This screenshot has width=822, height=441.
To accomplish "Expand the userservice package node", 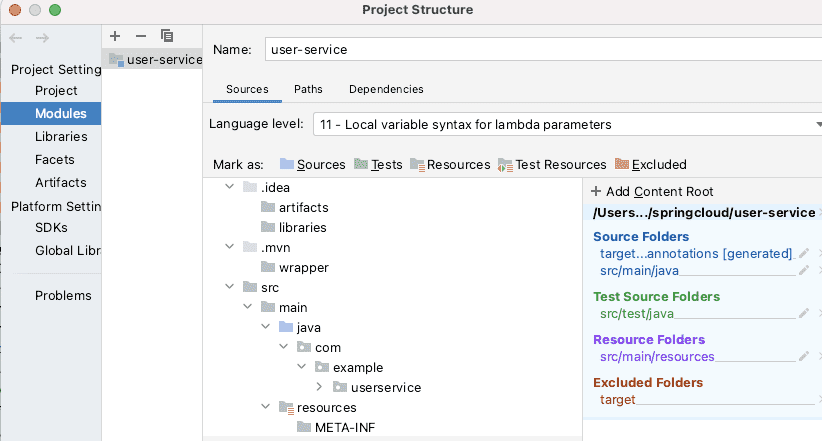I will point(319,387).
